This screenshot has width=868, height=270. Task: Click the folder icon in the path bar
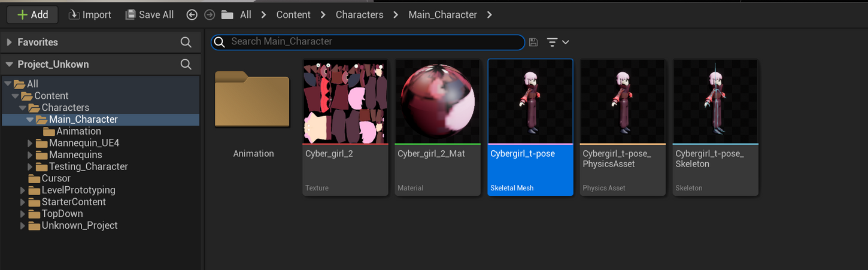tap(227, 15)
